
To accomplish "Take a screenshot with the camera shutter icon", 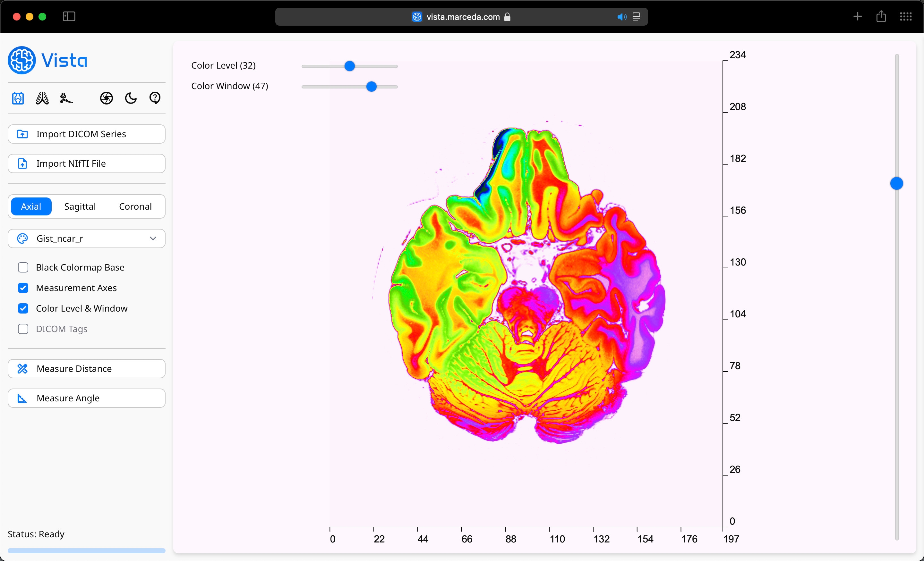I will [107, 98].
